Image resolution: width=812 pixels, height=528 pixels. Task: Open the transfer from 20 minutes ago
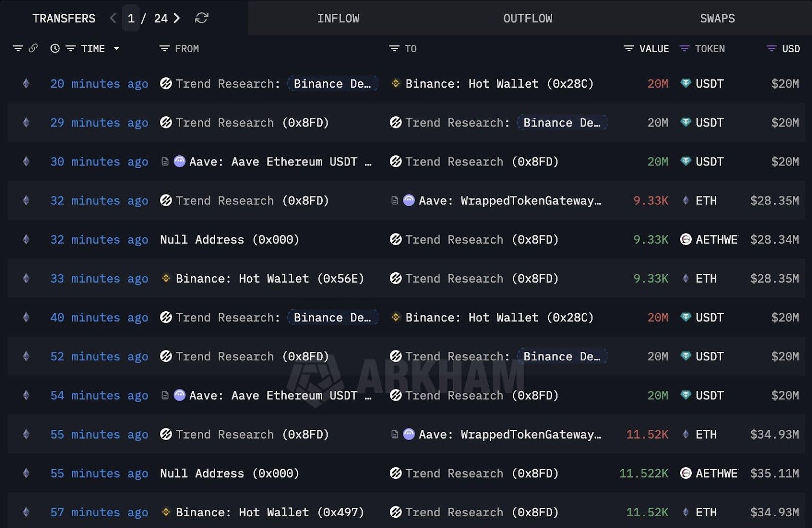point(99,83)
